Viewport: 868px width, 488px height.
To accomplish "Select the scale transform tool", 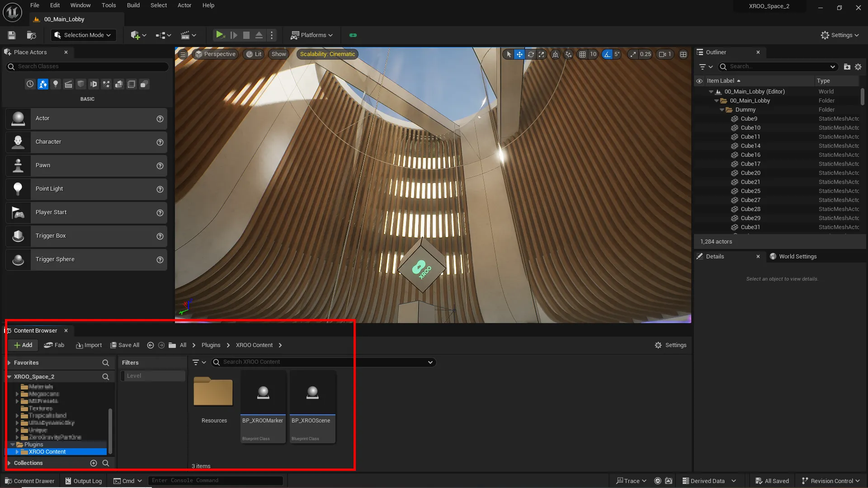I will point(541,54).
